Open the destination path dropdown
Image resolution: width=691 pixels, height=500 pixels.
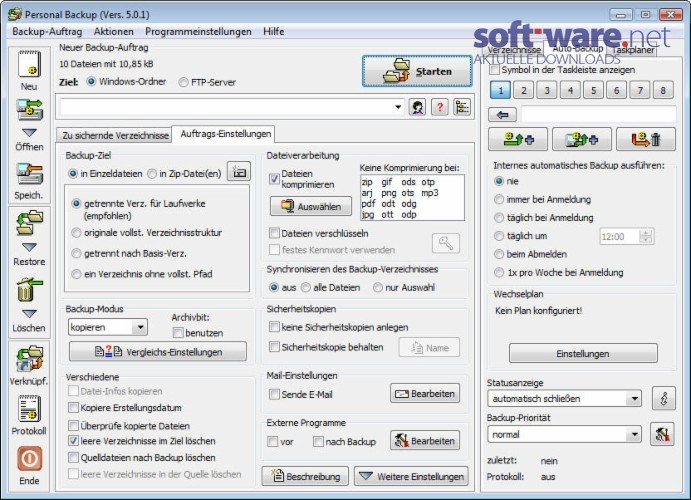[x=398, y=107]
